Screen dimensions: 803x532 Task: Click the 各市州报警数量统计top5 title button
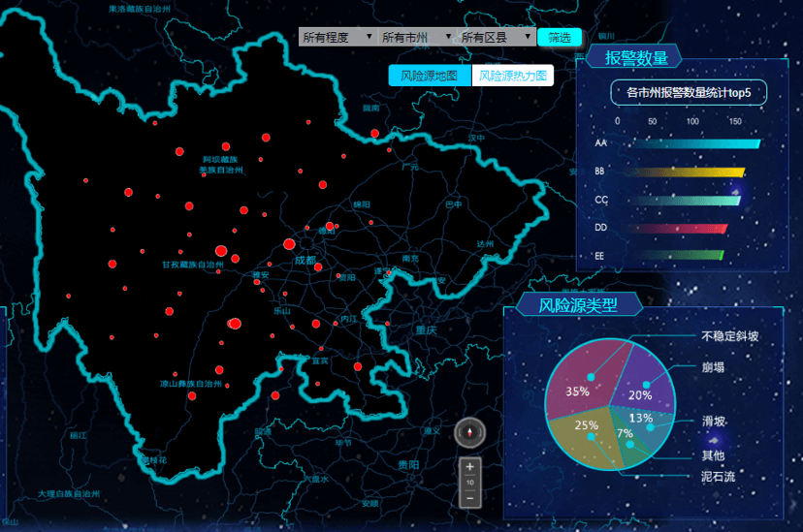click(689, 92)
